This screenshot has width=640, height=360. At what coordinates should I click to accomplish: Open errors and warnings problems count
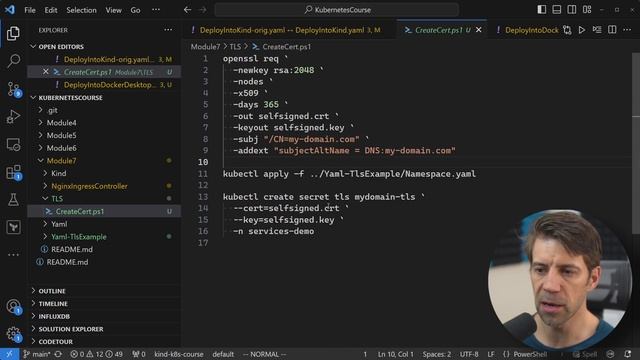(96, 354)
